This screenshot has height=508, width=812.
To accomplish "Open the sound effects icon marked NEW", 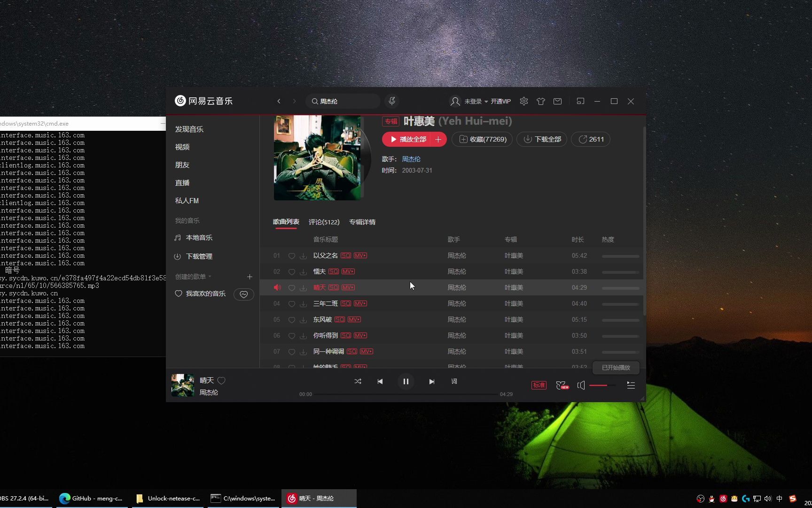I will tap(562, 385).
